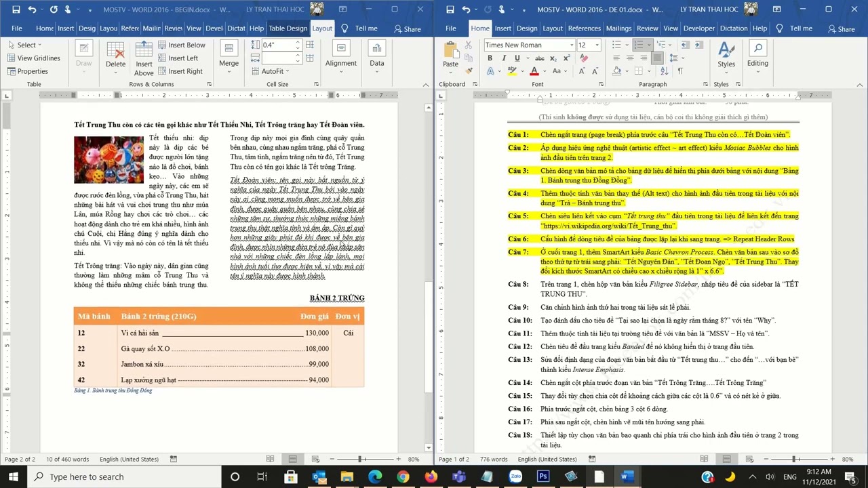
Task: Click Merge button in Layout ribbon
Action: pos(229,56)
